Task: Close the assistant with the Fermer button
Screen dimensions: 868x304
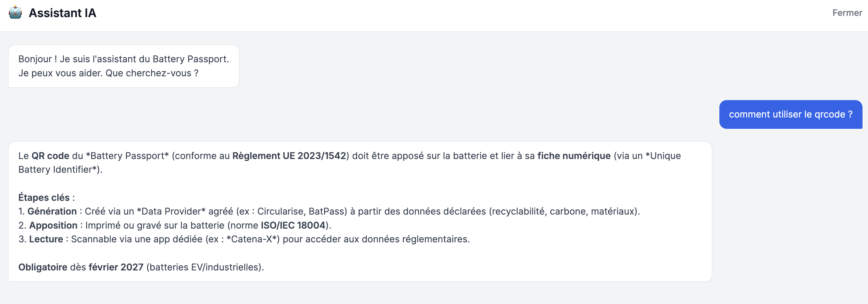Action: [847, 13]
